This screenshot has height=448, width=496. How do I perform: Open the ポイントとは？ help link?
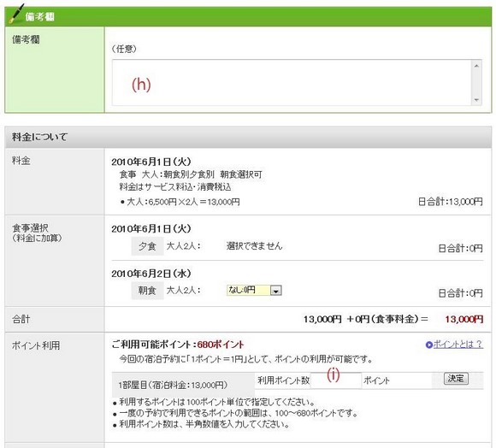coord(458,345)
